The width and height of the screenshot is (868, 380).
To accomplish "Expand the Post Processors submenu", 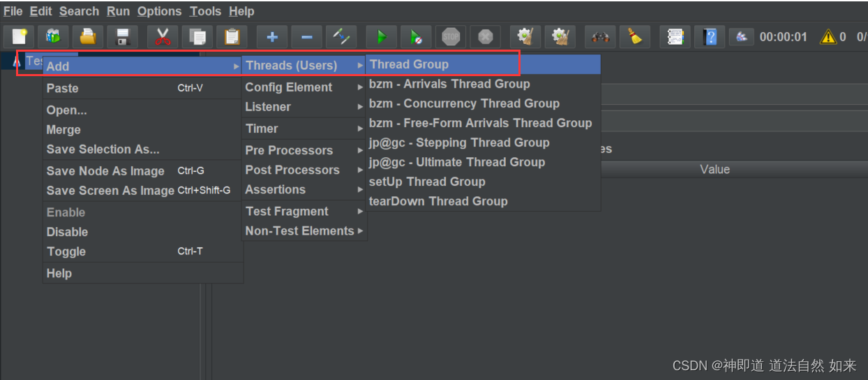I will pyautogui.click(x=304, y=170).
